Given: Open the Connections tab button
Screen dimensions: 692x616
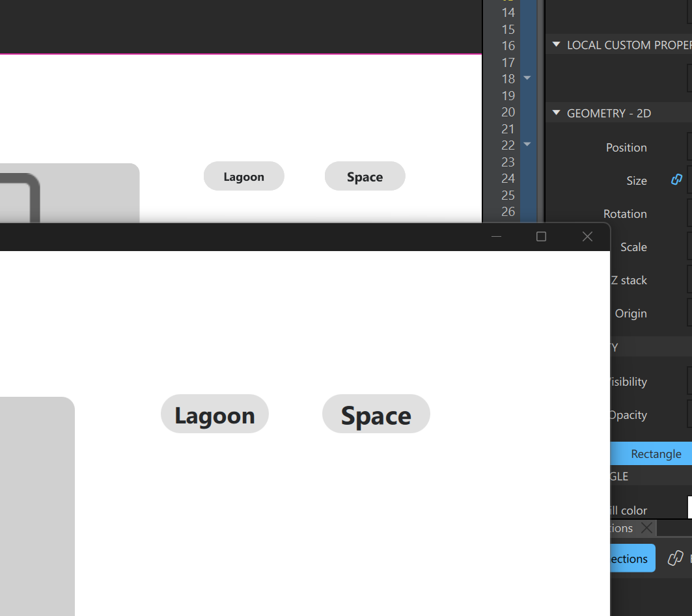Looking at the screenshot, I should 633,558.
